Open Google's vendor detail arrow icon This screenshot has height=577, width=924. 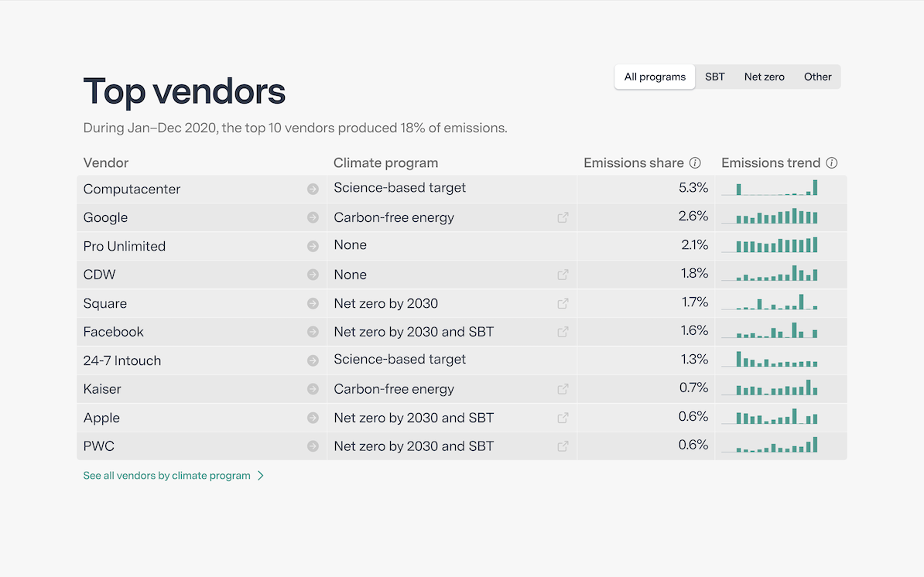(x=313, y=217)
